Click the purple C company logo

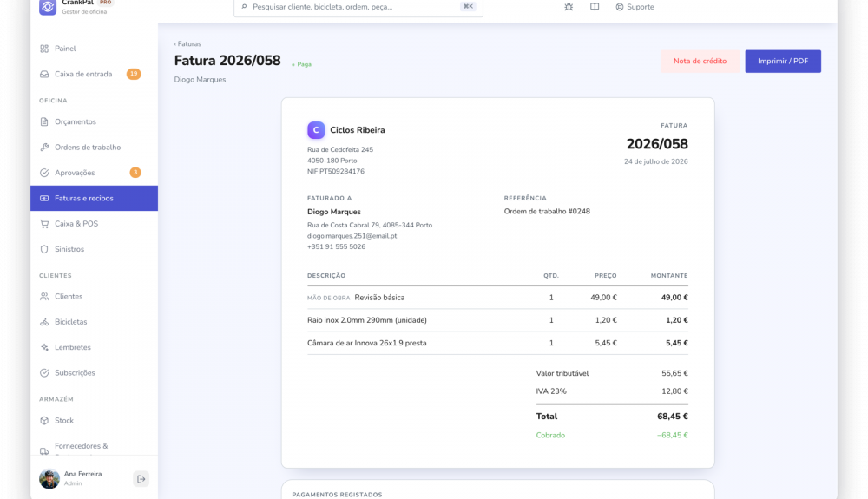(316, 130)
